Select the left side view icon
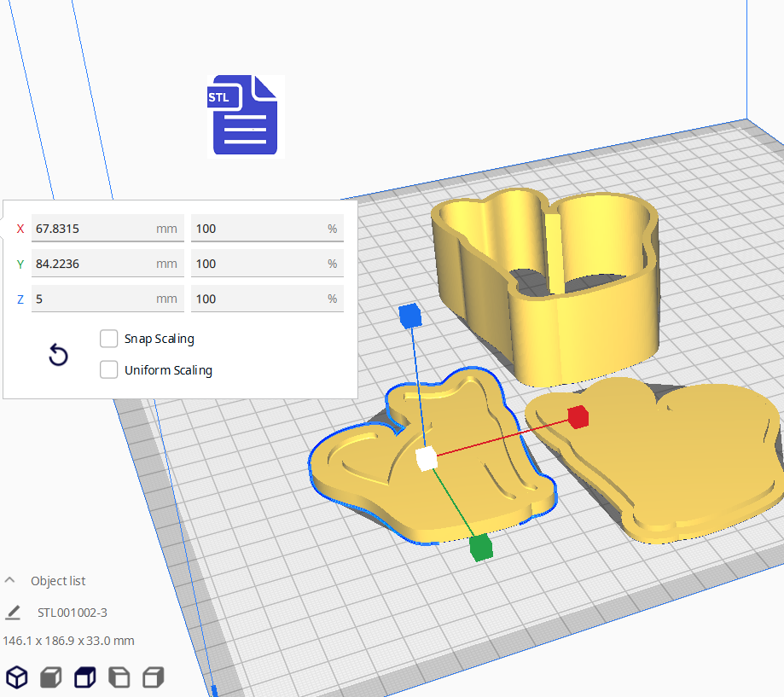 119,677
